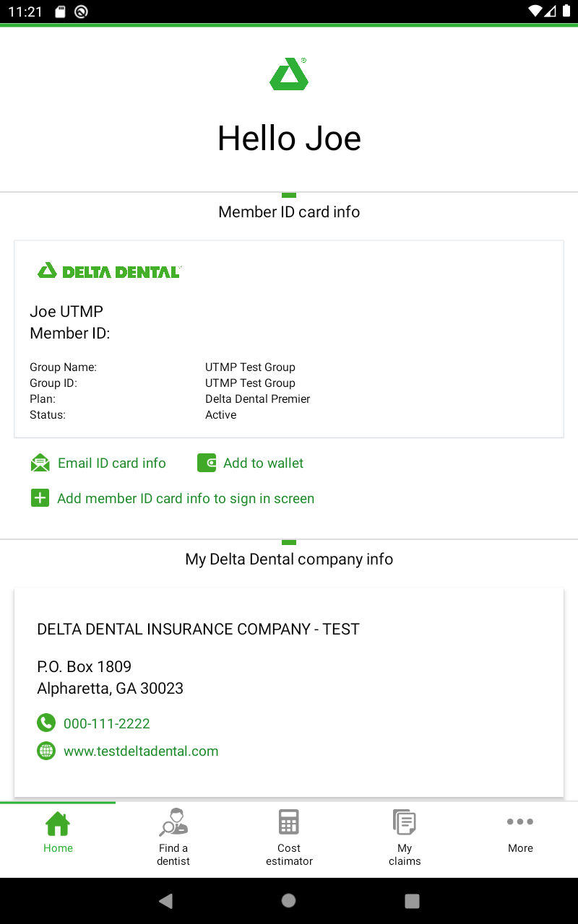
Task: Open the My claims tab label
Action: 405,854
